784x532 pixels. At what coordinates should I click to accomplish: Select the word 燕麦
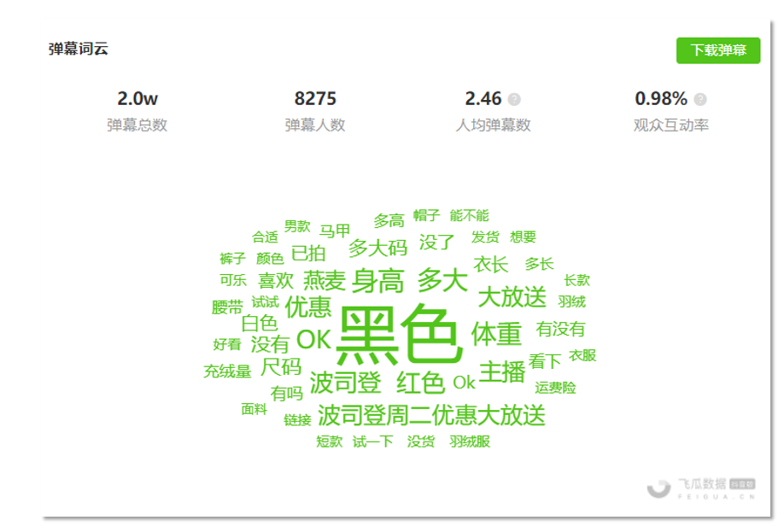click(x=325, y=281)
